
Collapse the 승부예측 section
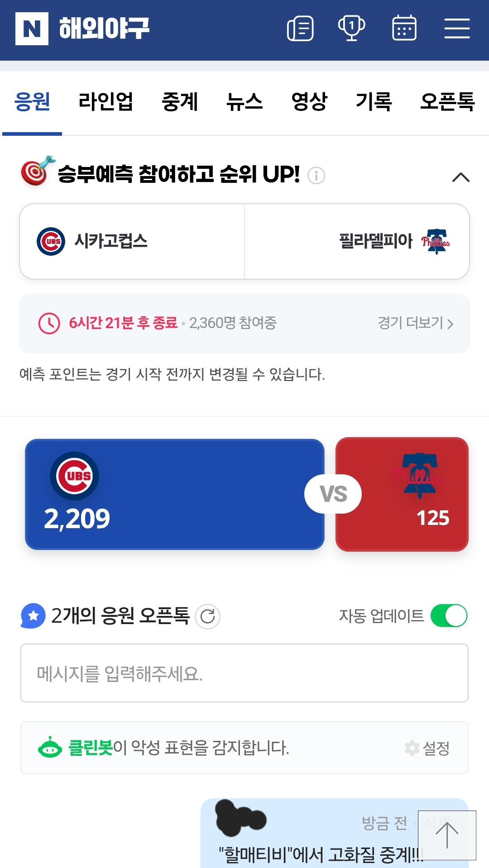[460, 177]
